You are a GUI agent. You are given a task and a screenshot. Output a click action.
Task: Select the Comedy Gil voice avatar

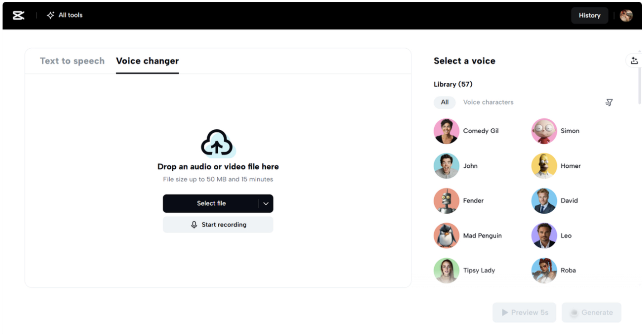447,131
